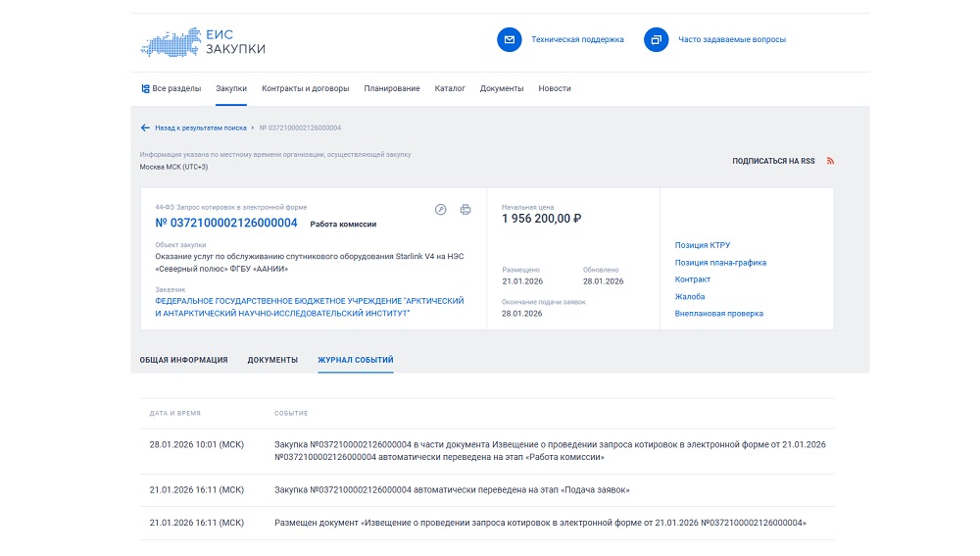980x556 pixels.
Task: Click the RSS feed icon
Action: tap(830, 161)
